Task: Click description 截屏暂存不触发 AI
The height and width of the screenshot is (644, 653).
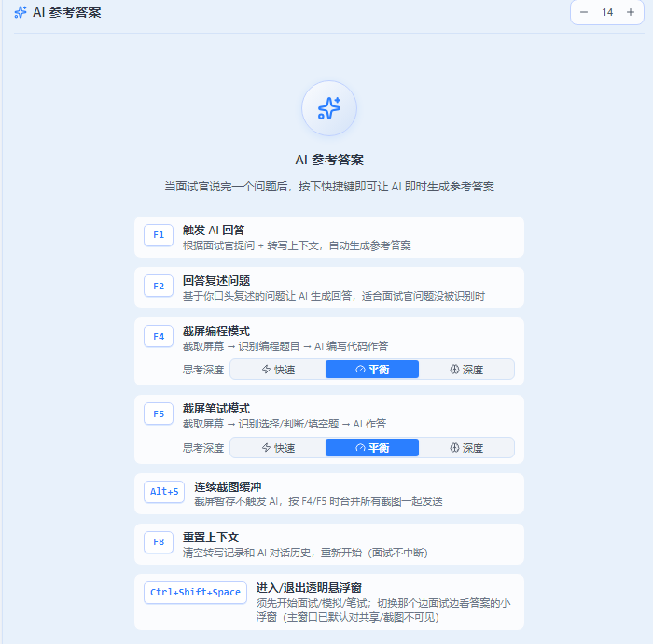Action: pos(318,501)
